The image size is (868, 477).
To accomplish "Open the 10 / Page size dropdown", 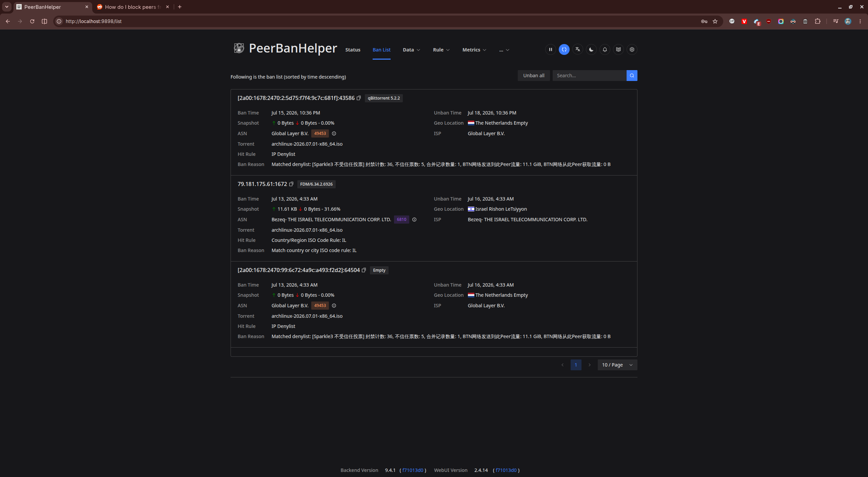I will [x=617, y=365].
